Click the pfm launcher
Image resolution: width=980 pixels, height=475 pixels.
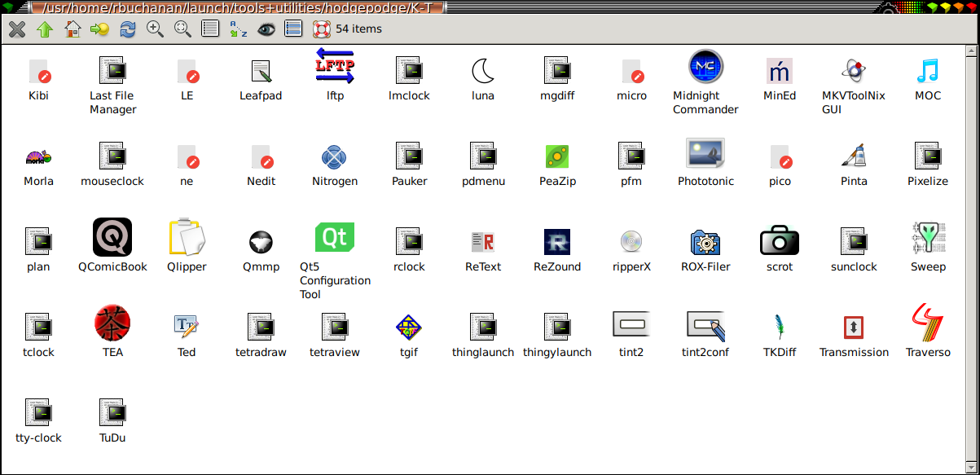coord(631,156)
